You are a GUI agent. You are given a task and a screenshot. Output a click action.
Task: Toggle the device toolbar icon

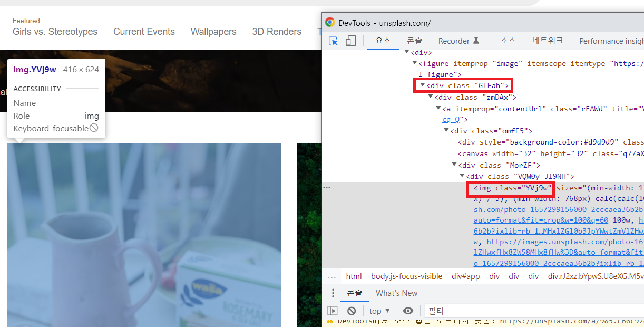click(x=350, y=41)
